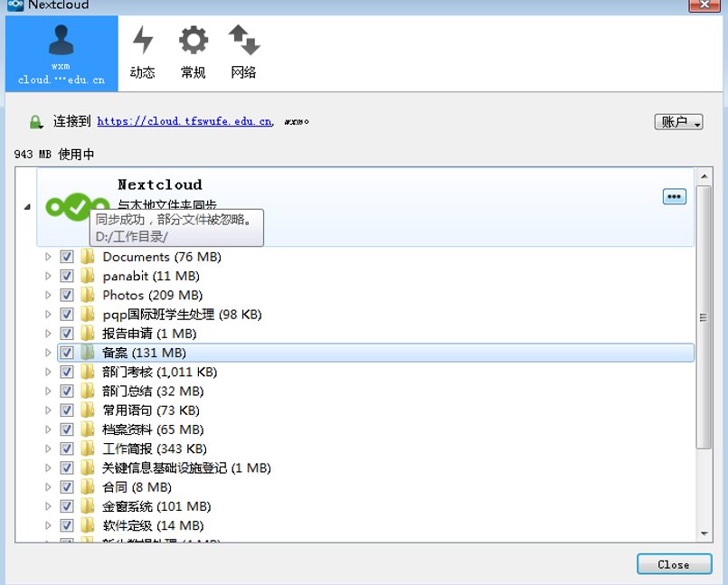The image size is (728, 585).
Task: Uncheck the 合同 checkbox
Action: [67, 487]
